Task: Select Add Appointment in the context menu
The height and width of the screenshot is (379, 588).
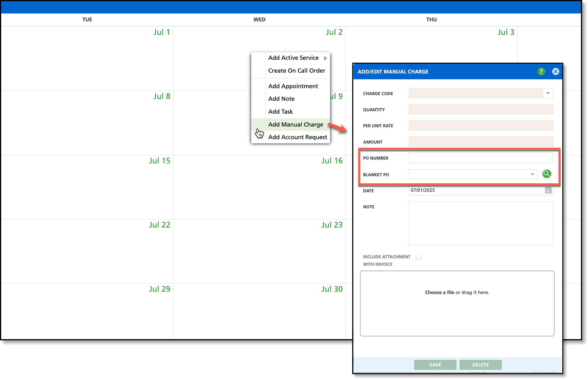Action: click(293, 86)
